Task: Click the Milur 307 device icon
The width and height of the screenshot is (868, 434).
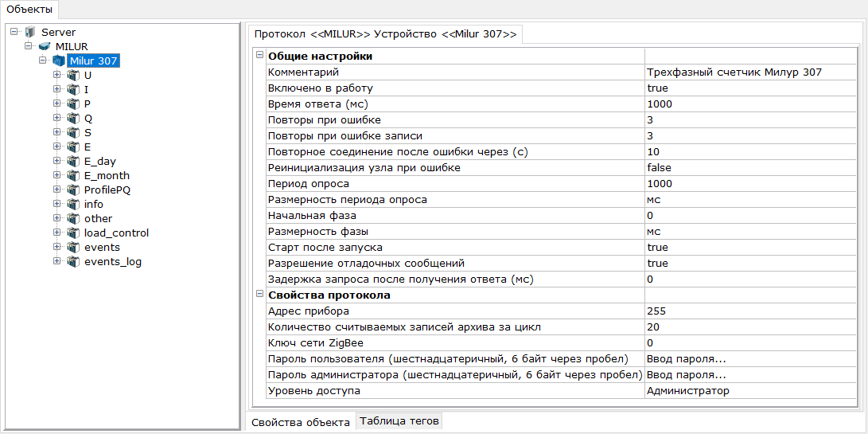Action: (59, 61)
